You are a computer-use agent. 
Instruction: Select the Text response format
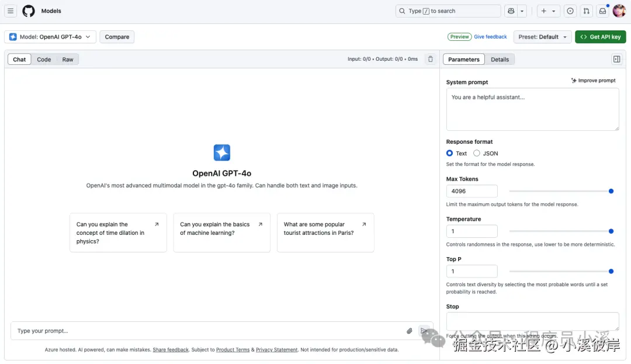449,153
